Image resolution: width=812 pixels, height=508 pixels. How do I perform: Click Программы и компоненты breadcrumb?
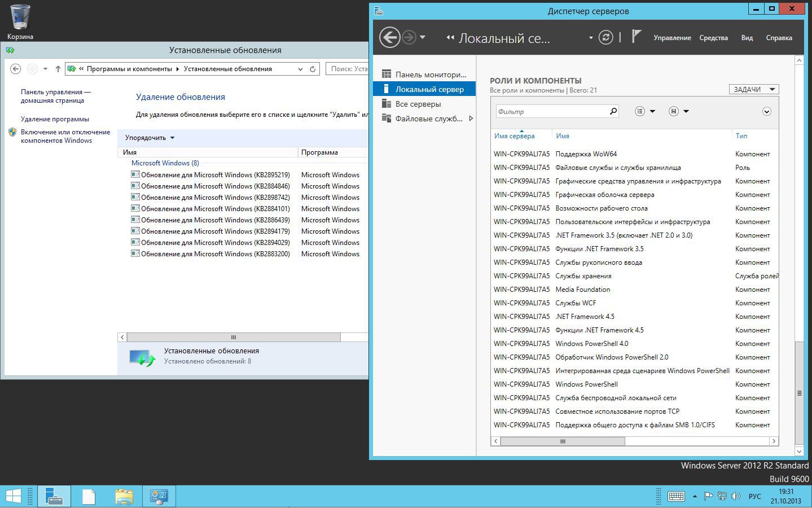click(x=129, y=69)
